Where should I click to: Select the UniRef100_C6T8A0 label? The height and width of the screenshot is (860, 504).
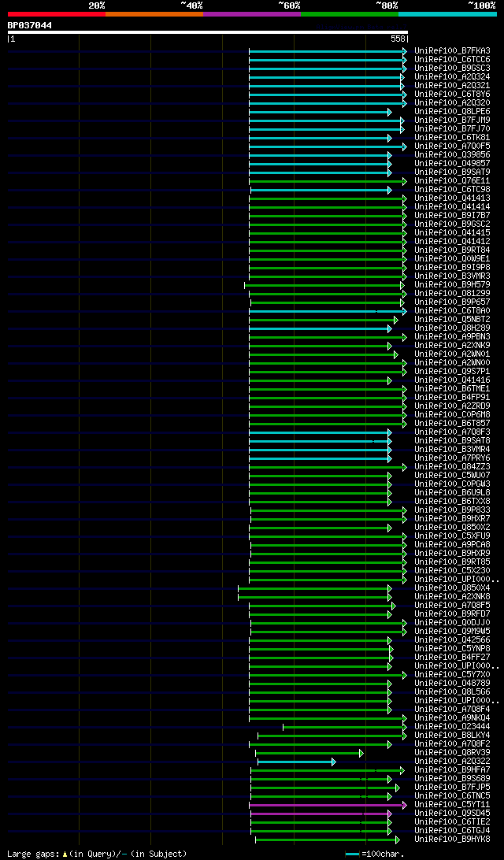tap(453, 310)
